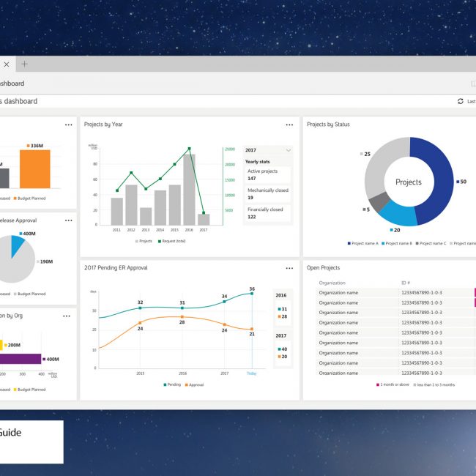Click the refresh icon near Last updated

click(460, 102)
